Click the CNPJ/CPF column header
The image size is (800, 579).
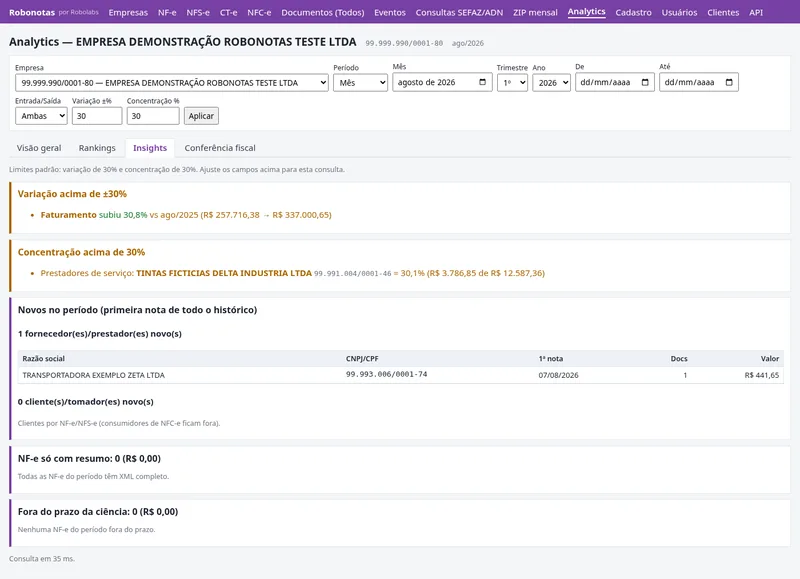[x=362, y=359]
